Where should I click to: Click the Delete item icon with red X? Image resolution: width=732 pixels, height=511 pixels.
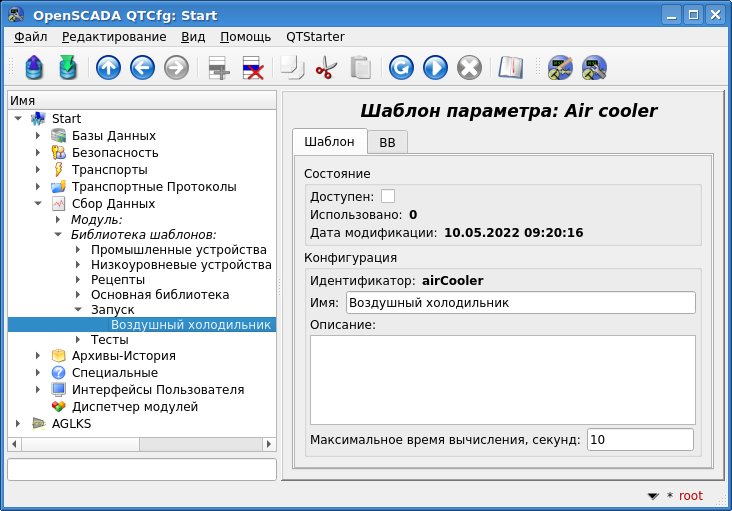(x=253, y=68)
